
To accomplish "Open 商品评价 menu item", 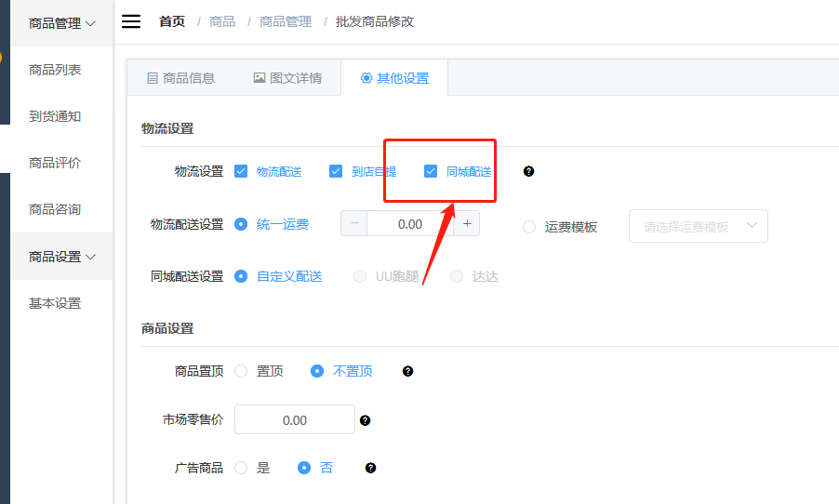I will pos(55,163).
